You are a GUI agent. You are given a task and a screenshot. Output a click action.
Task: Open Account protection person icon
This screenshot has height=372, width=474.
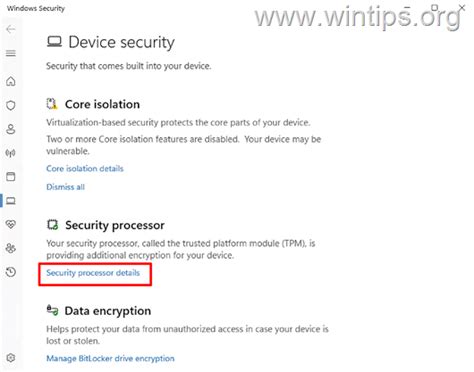point(11,129)
